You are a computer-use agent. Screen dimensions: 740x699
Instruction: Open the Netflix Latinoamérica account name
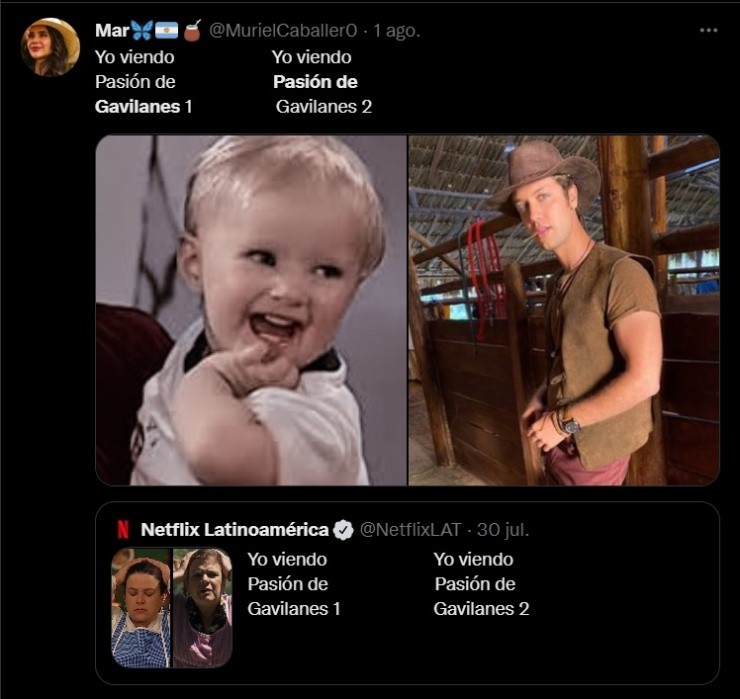tap(234, 529)
